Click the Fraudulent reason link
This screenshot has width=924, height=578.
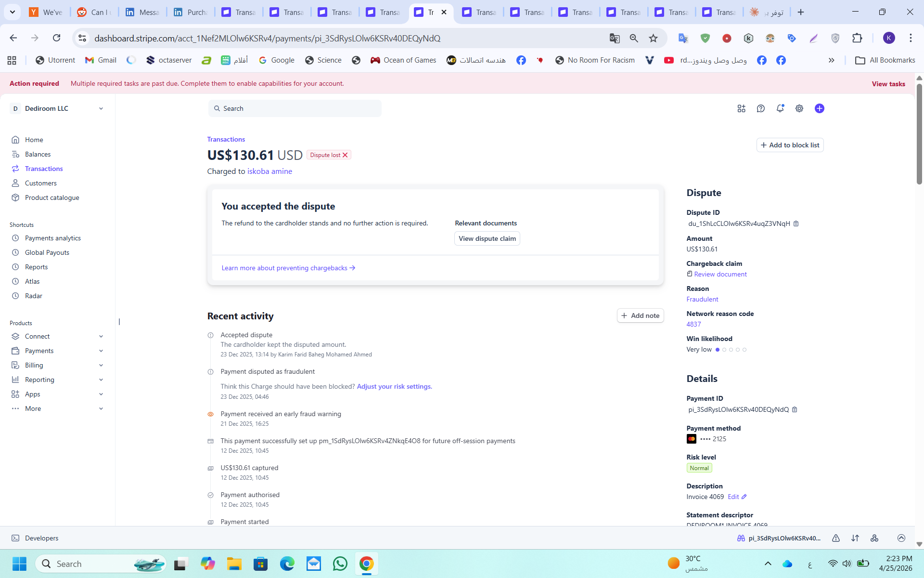(x=702, y=299)
